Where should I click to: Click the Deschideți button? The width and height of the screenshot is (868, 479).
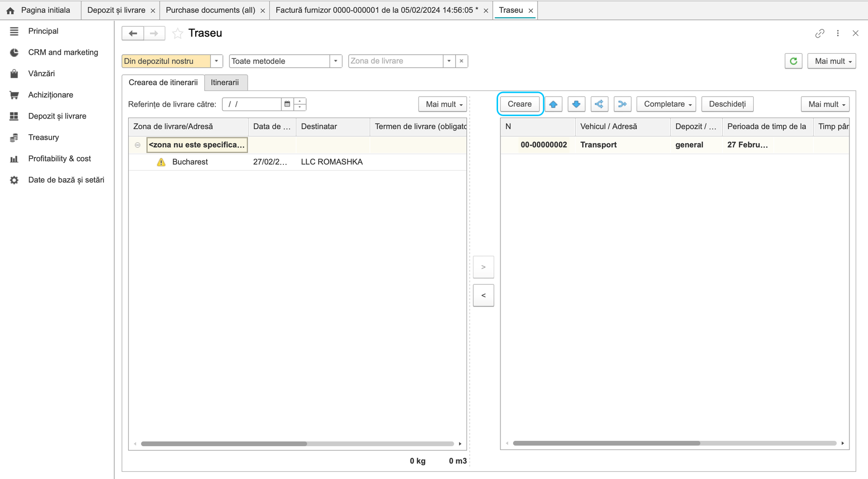pos(727,104)
